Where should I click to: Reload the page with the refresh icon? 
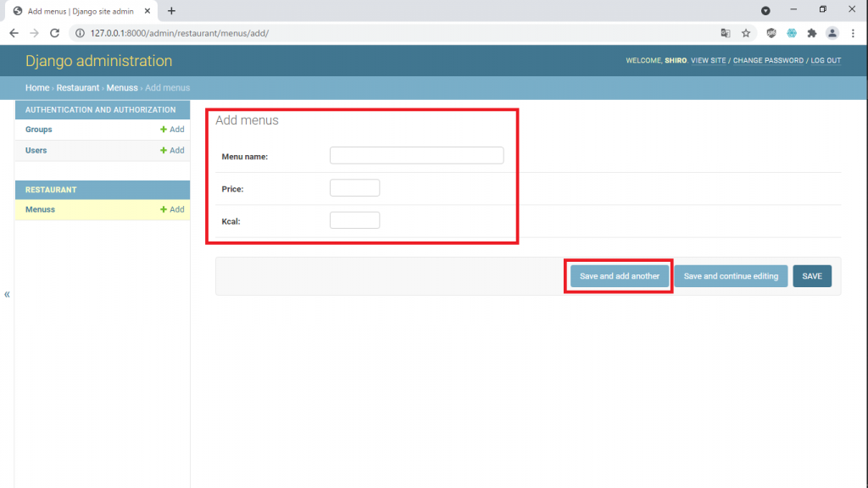(55, 33)
